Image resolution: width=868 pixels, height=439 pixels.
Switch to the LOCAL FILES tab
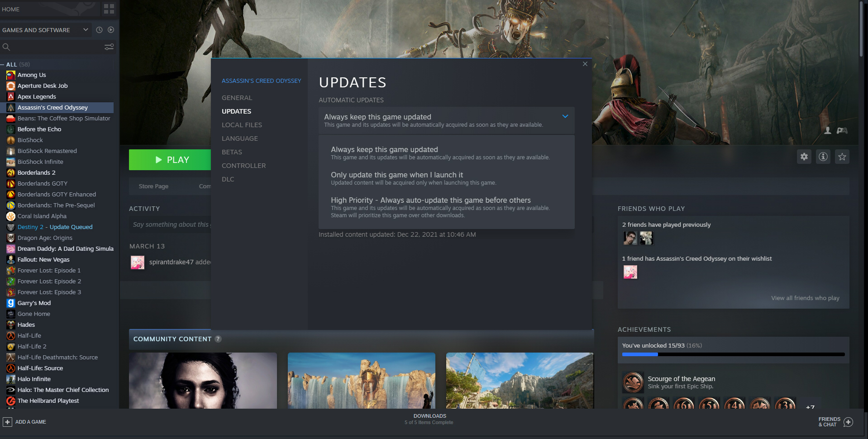pyautogui.click(x=241, y=125)
